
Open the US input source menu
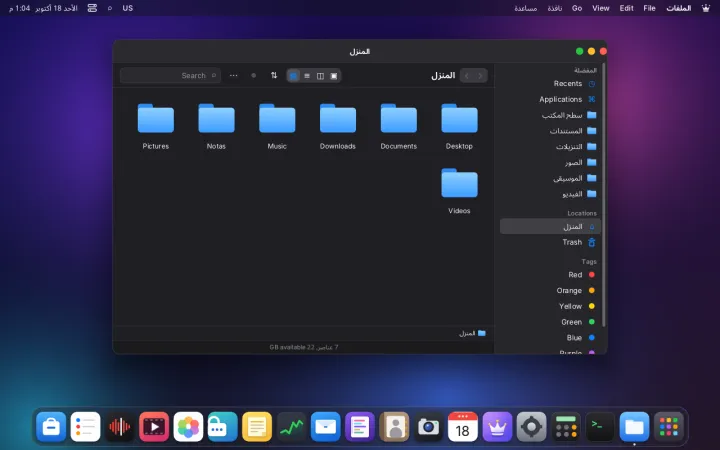pyautogui.click(x=128, y=8)
